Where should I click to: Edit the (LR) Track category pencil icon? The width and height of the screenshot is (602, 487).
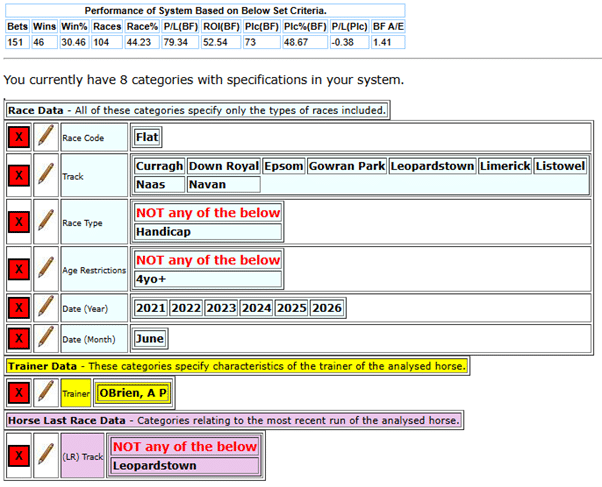(46, 455)
